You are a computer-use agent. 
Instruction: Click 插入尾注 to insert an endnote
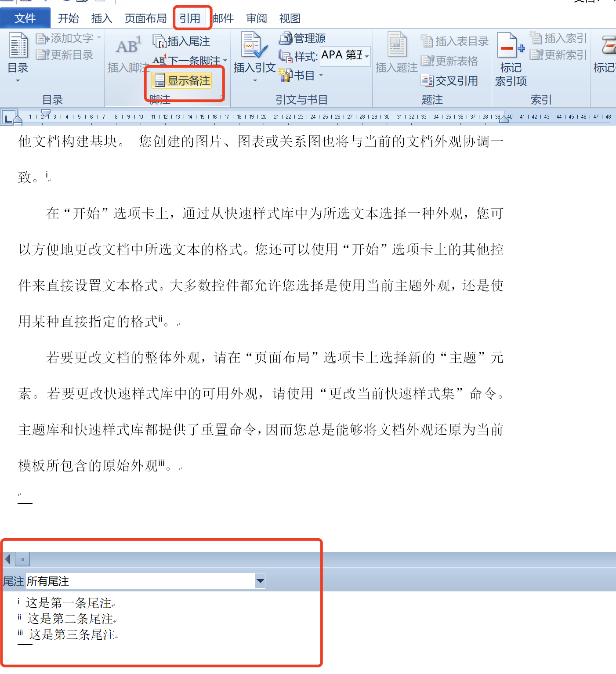pyautogui.click(x=181, y=41)
